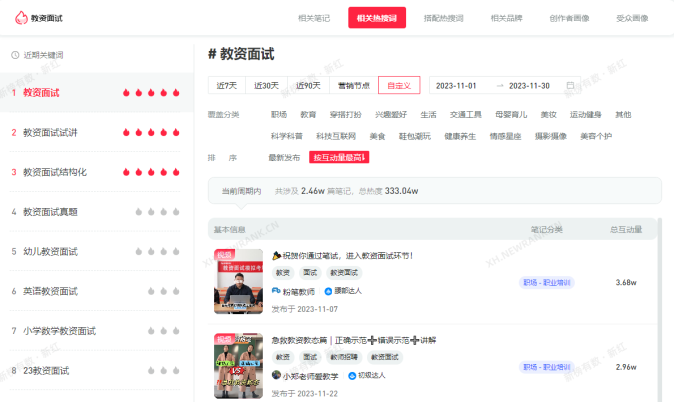This screenshot has width=674, height=402.
Task: Filter by 美容个护 category
Action: (596, 136)
